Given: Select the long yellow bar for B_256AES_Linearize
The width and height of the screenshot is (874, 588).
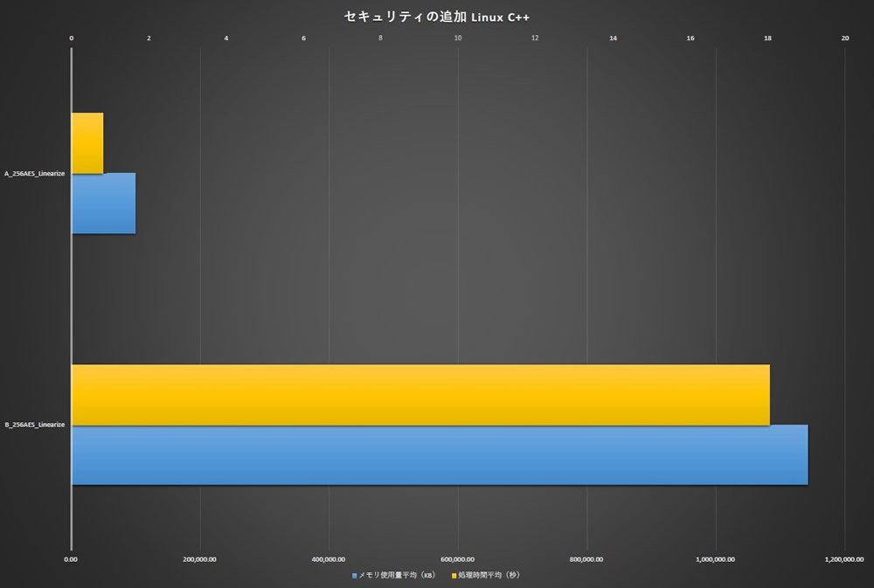Looking at the screenshot, I should pyautogui.click(x=420, y=395).
